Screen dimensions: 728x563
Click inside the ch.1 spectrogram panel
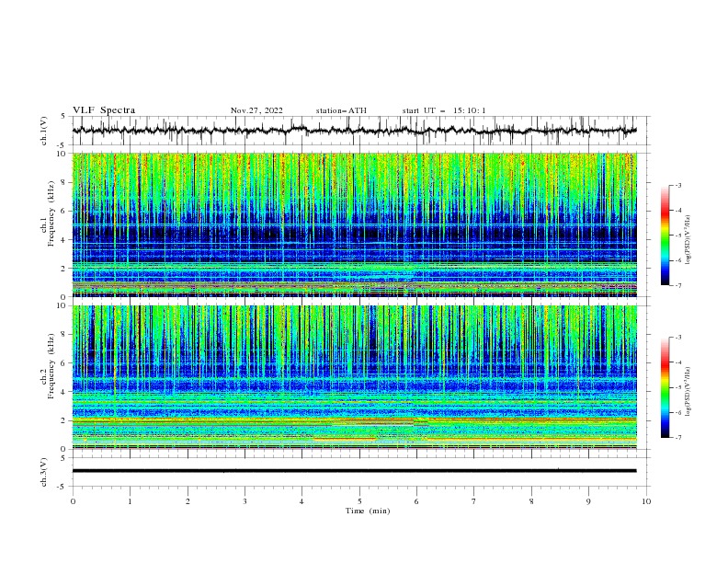(x=354, y=224)
